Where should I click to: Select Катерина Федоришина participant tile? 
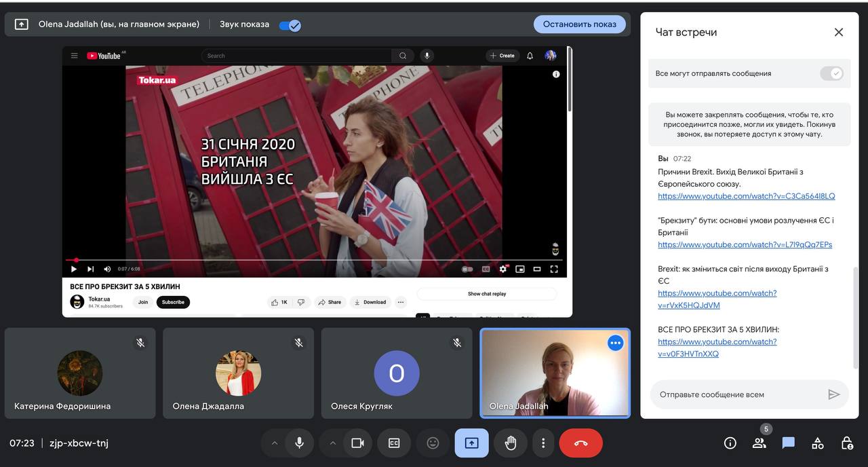pyautogui.click(x=80, y=373)
